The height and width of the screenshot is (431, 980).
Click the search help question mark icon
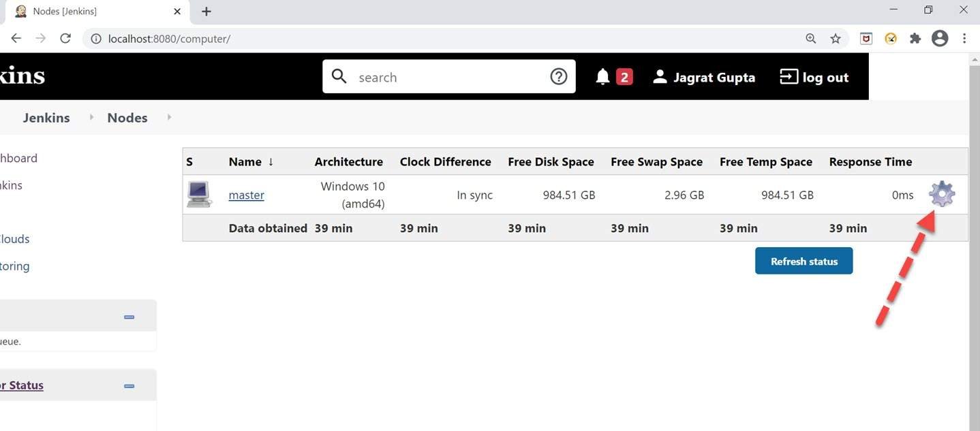[x=559, y=77]
